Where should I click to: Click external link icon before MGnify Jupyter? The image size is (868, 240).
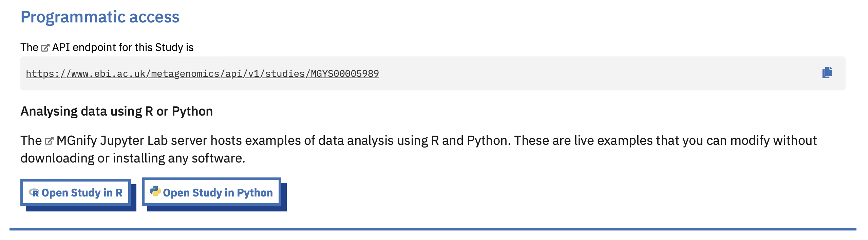coord(49,141)
